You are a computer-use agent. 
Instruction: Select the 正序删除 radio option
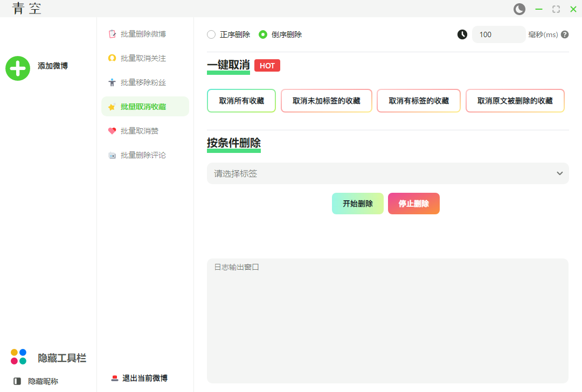point(211,34)
